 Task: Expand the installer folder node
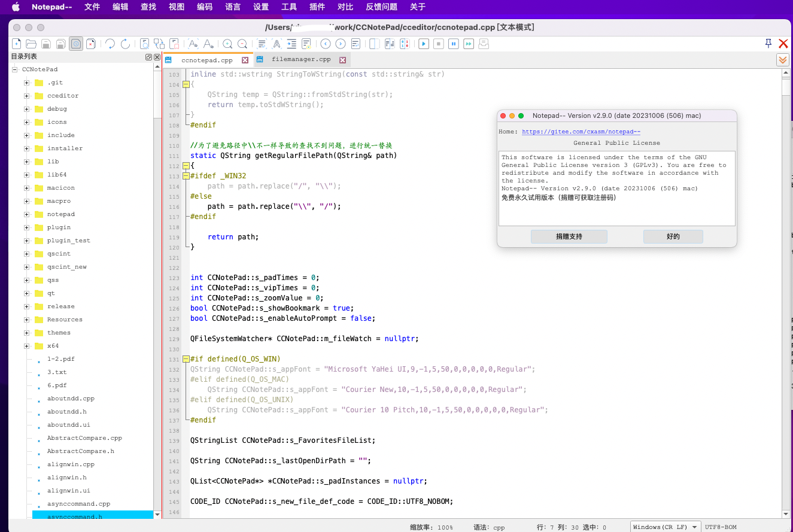pos(27,148)
